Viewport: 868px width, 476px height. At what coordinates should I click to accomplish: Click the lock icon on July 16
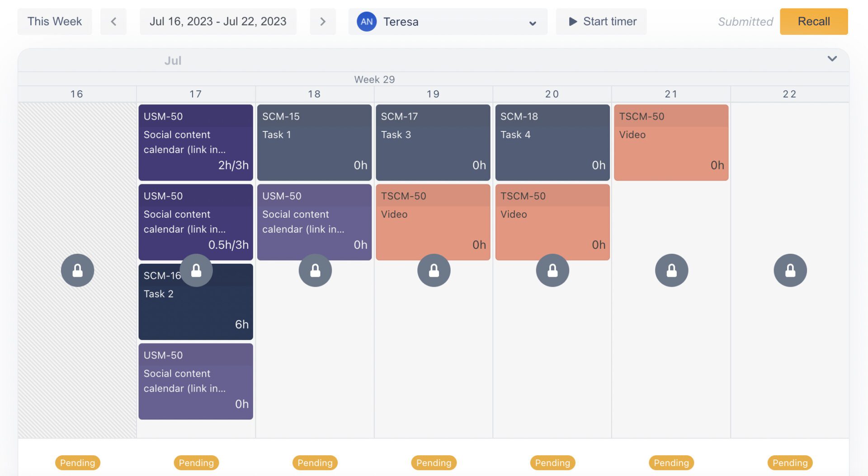(x=77, y=270)
